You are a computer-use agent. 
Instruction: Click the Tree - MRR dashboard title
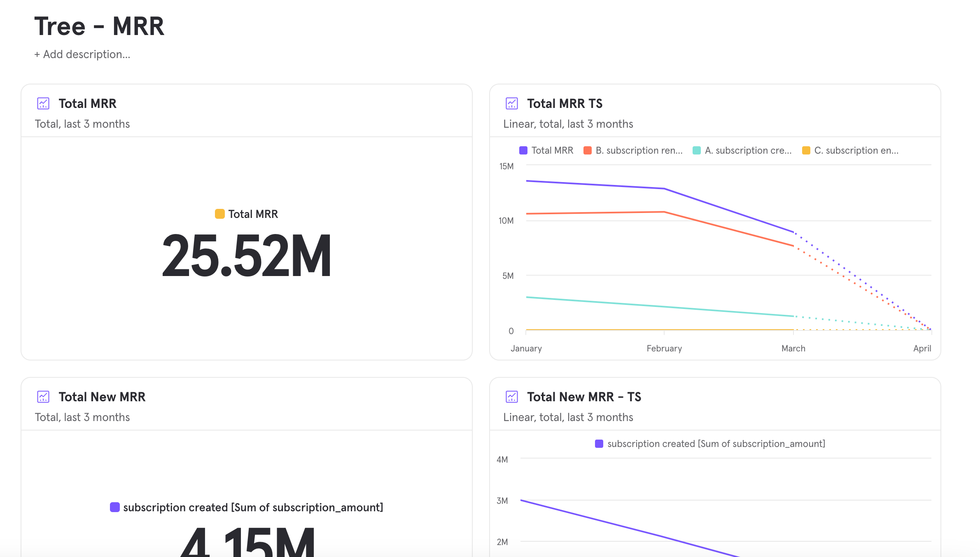tap(99, 26)
